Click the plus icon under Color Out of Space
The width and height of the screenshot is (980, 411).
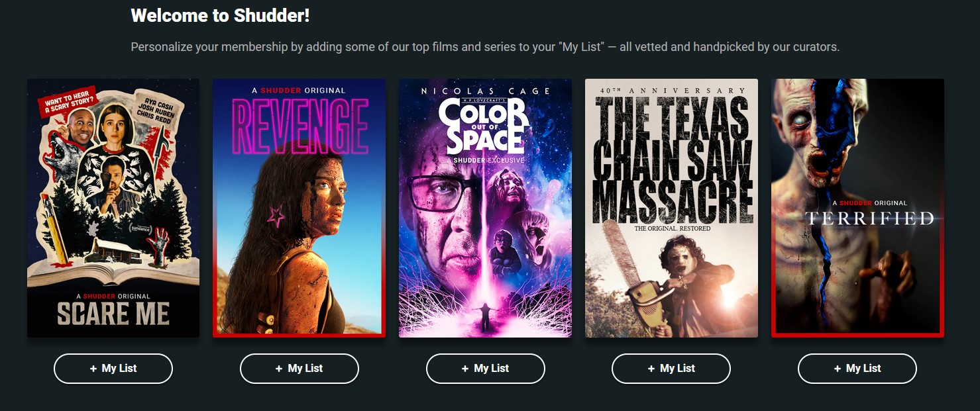(x=465, y=369)
